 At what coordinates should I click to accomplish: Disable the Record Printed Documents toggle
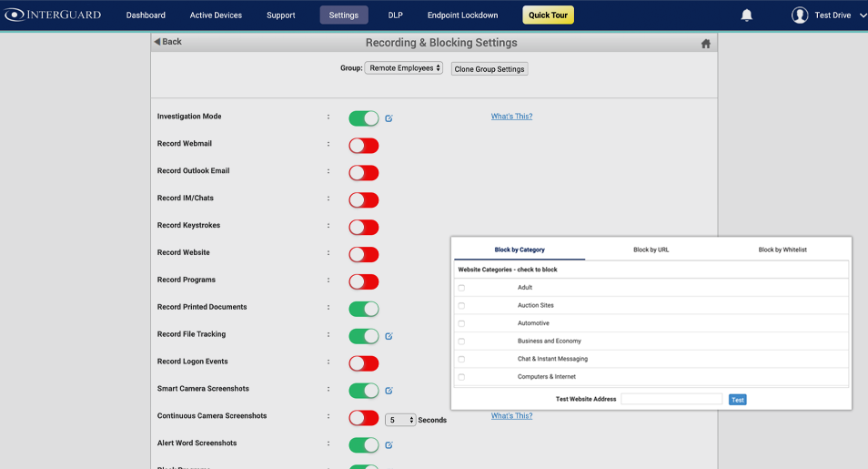[363, 309]
